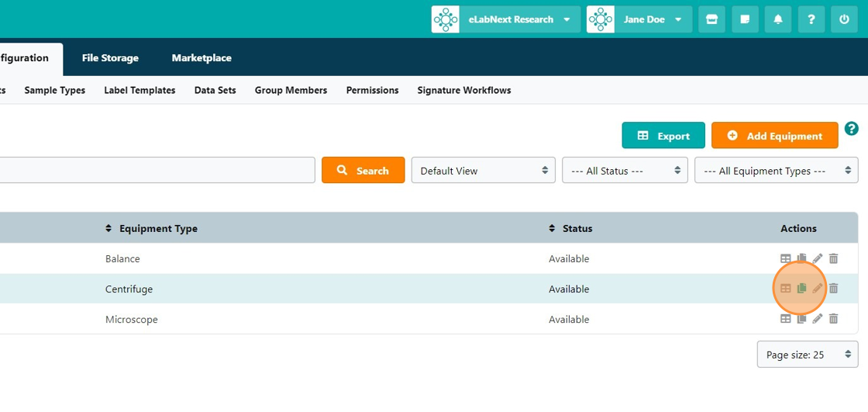Viewport: 868px width, 412px height.
Task: Change the Page size: 25 dropdown
Action: click(808, 355)
